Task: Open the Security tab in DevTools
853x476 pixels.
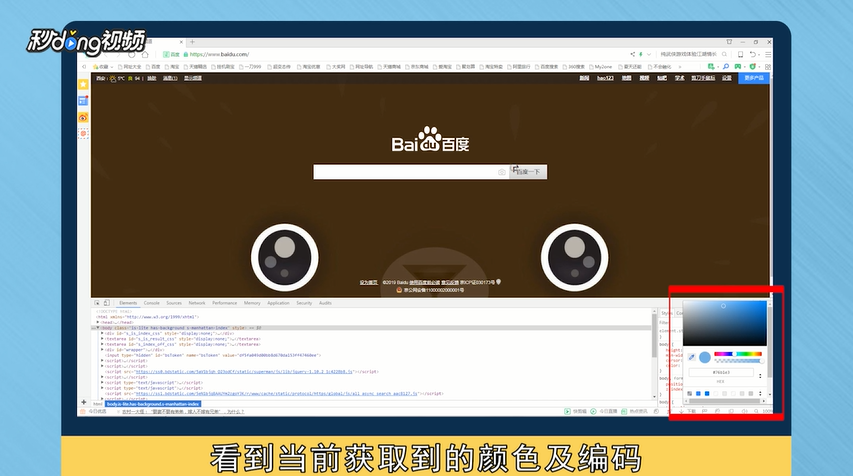Action: (x=304, y=303)
